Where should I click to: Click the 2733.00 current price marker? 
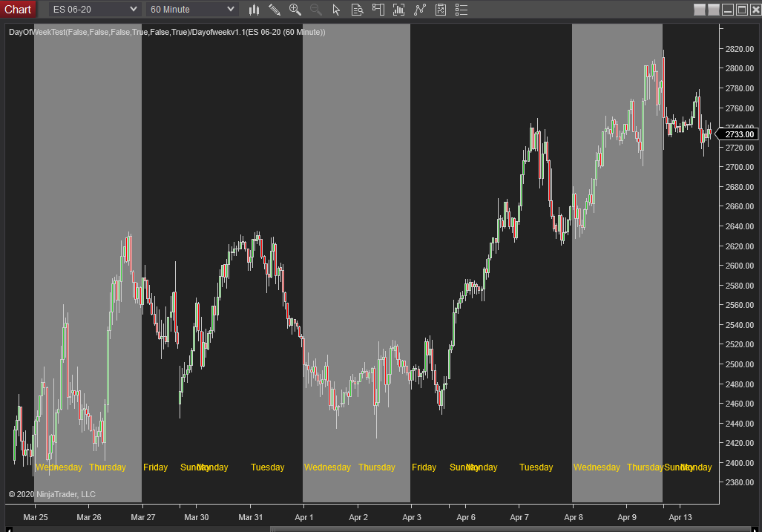click(737, 134)
